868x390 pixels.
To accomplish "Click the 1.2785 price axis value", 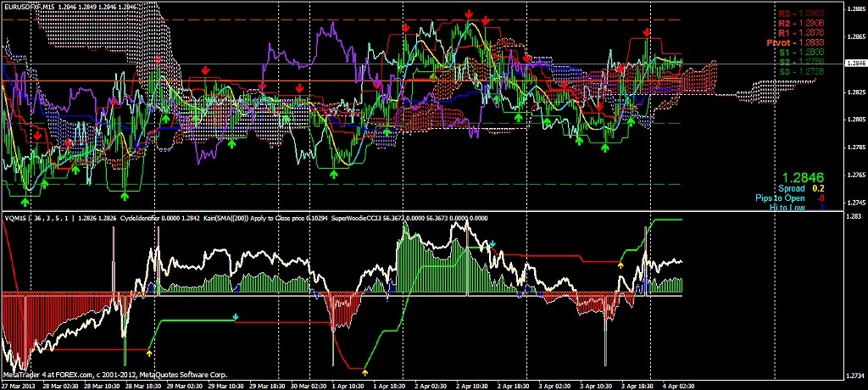I will tap(856, 148).
